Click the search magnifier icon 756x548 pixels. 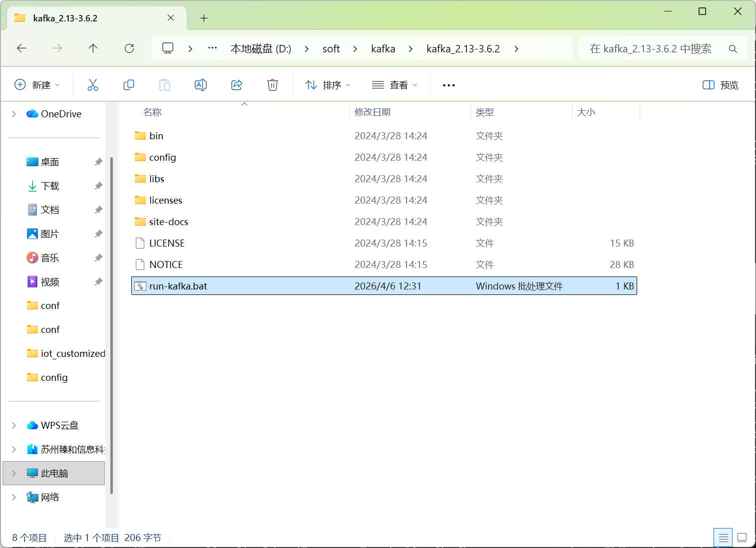click(733, 49)
